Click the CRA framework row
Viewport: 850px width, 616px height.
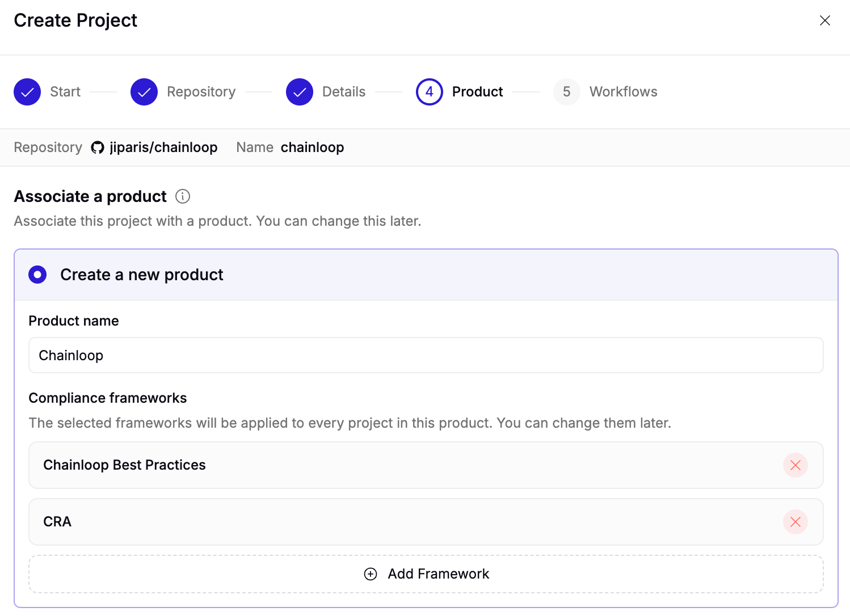(x=426, y=522)
